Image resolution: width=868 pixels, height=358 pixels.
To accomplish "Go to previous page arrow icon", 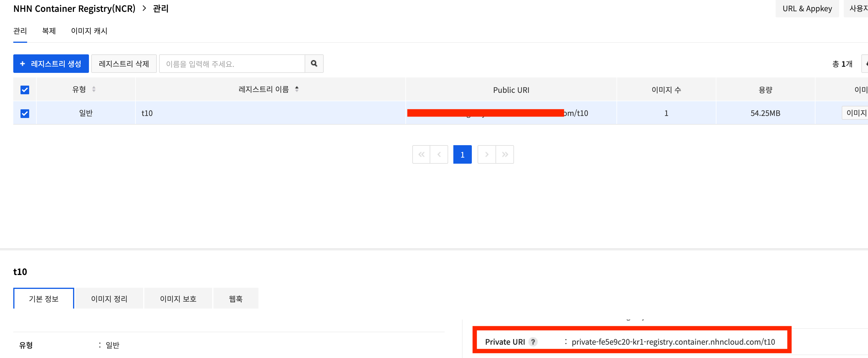I will click(x=439, y=154).
